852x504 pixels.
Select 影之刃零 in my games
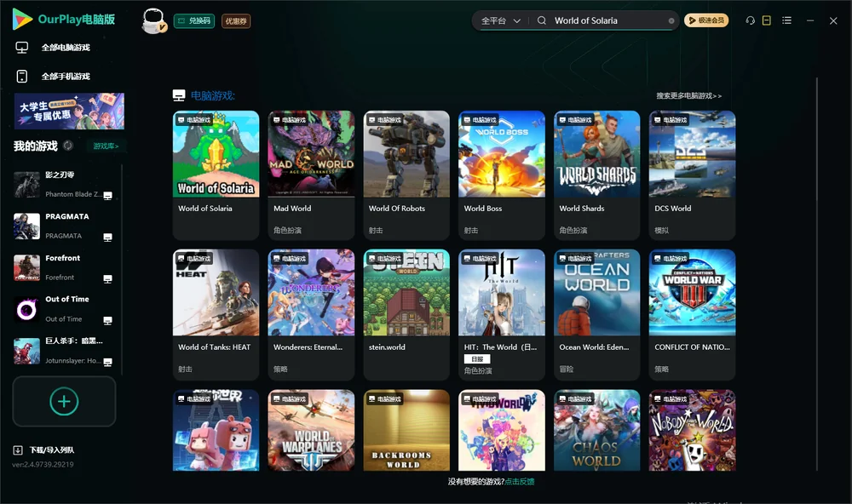coord(63,184)
